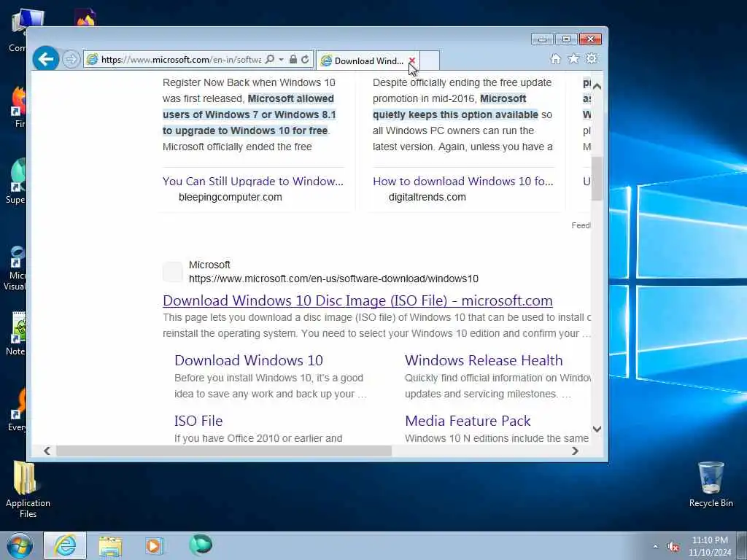Screen dimensions: 747x560
Task: Close the Download Wind... tab with red X
Action: pos(412,61)
